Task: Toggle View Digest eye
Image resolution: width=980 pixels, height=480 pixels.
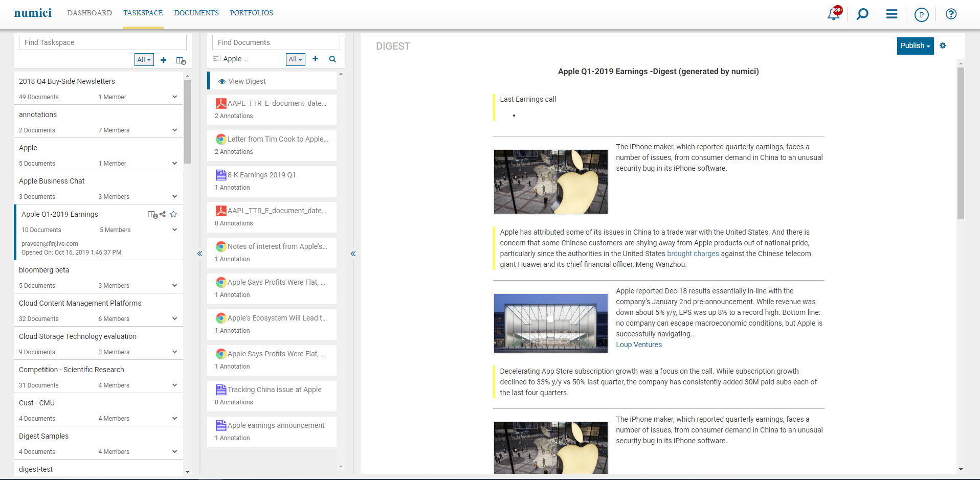Action: [222, 81]
